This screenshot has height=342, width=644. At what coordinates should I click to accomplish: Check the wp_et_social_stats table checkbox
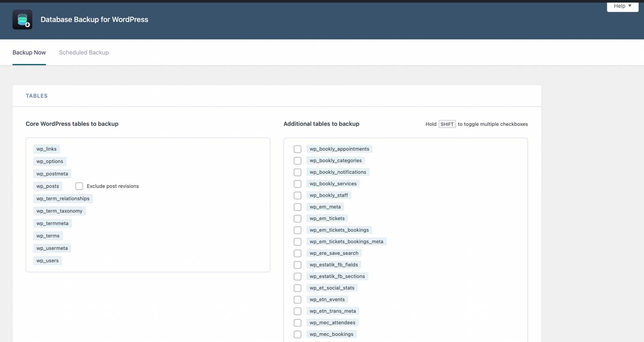(297, 288)
